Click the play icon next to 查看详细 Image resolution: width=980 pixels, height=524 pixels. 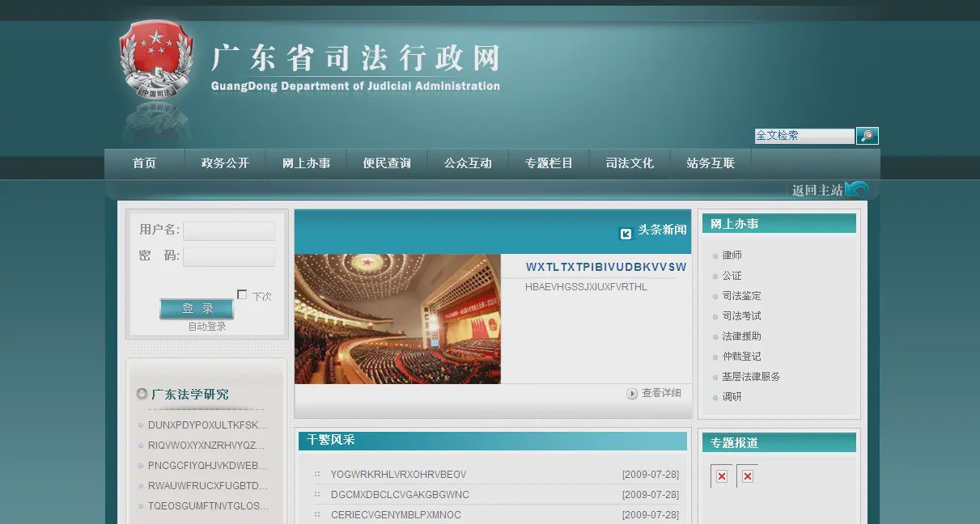pyautogui.click(x=632, y=394)
